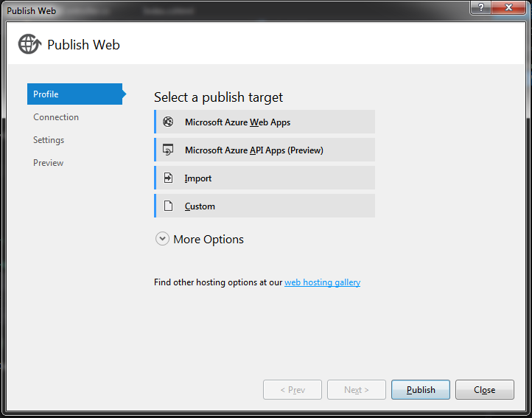Choose the Custom publish target
This screenshot has width=532, height=418.
265,206
